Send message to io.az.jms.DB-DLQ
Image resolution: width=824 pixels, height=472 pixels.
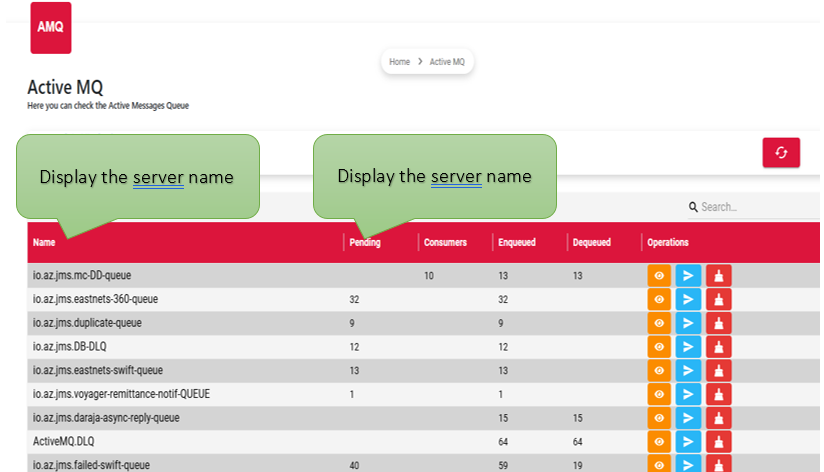pos(688,347)
